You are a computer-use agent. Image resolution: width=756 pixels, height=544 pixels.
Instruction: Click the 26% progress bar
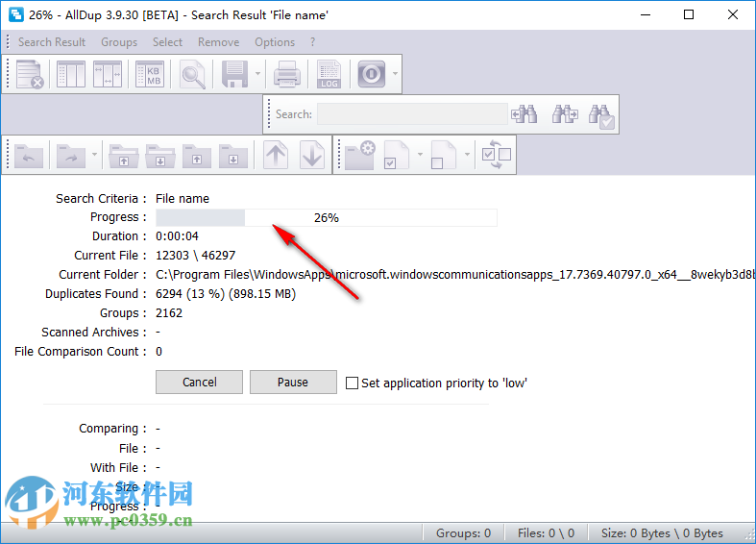pos(327,218)
